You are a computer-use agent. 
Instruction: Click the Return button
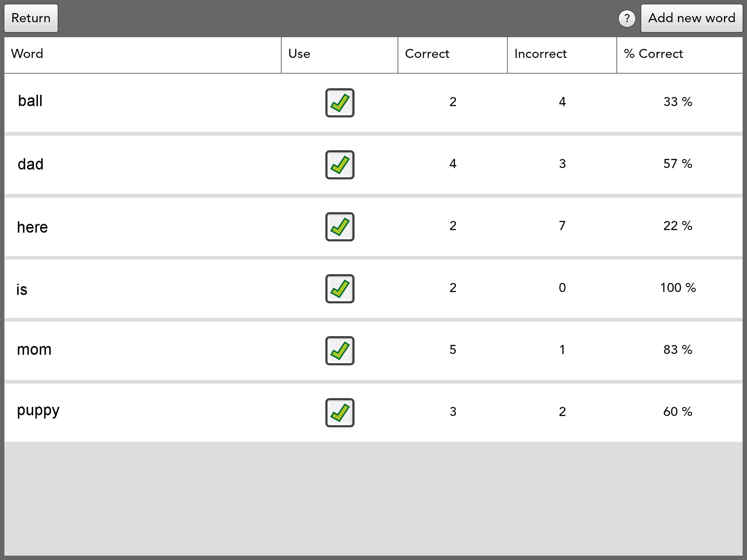click(31, 18)
